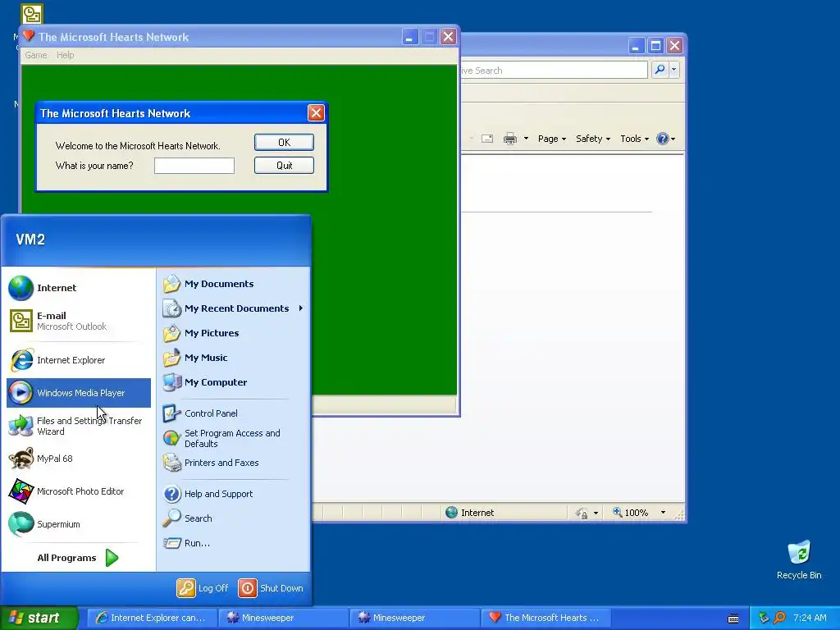Open the Game menu in Hearts

pyautogui.click(x=36, y=55)
